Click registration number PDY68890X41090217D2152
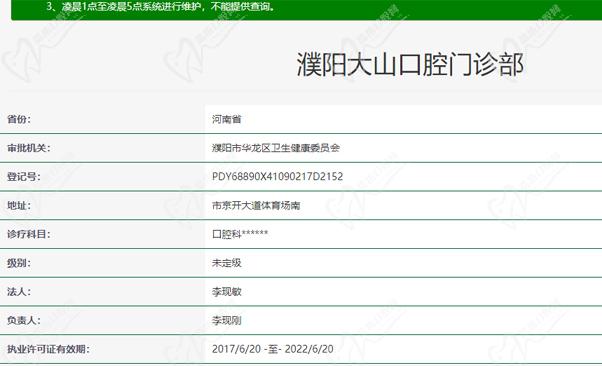The height and width of the screenshot is (366, 602). (277, 177)
